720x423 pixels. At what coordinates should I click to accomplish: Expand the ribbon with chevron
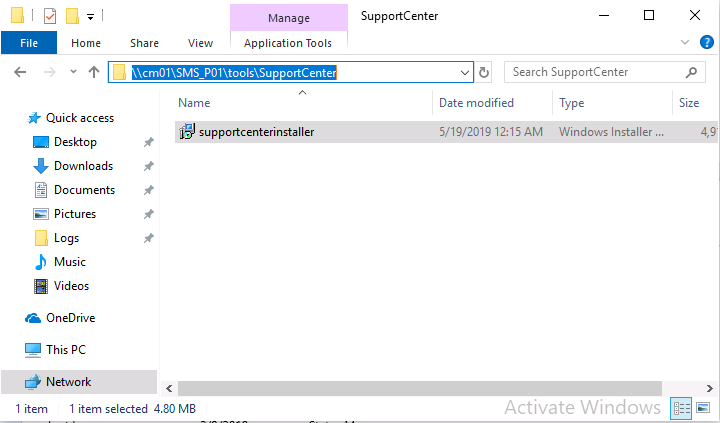[x=685, y=42]
